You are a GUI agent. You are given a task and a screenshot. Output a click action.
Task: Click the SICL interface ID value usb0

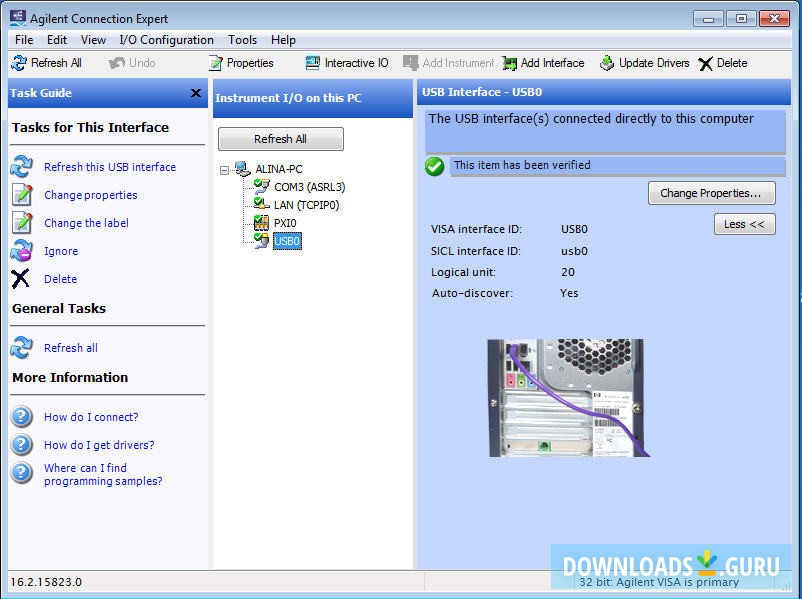click(574, 251)
